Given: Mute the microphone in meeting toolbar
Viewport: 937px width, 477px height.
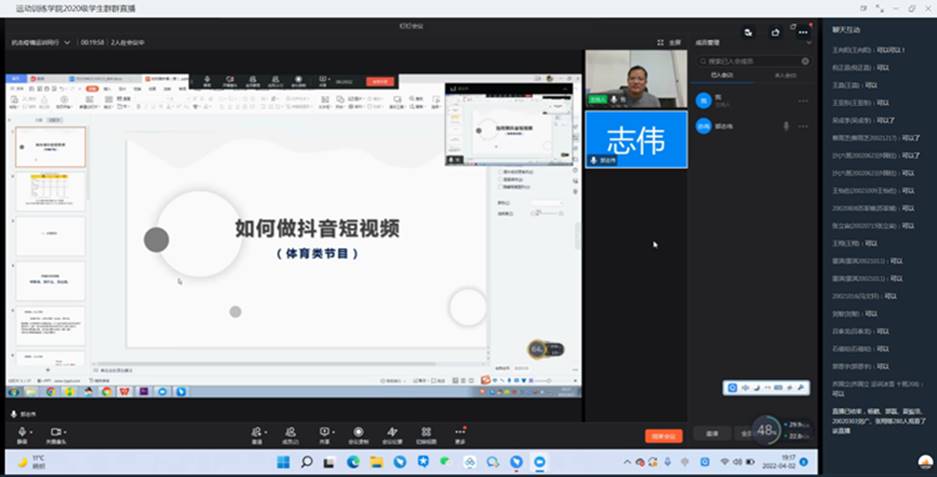Looking at the screenshot, I should [x=21, y=434].
